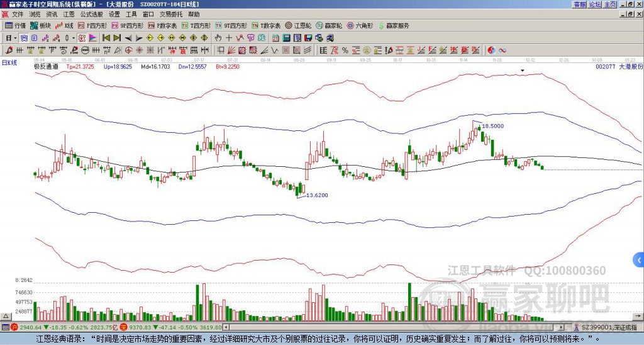Click the up triangle button beside volume
This screenshot has width=644, height=345.
tap(6, 316)
